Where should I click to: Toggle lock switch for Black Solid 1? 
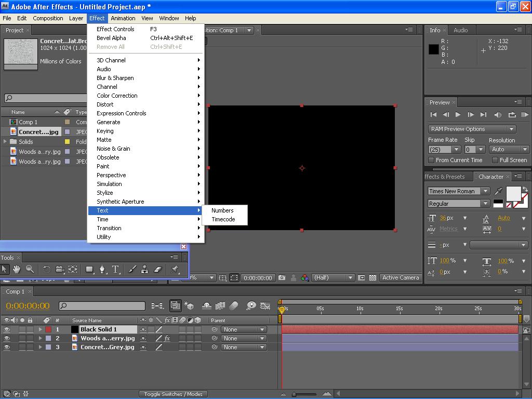click(x=30, y=329)
